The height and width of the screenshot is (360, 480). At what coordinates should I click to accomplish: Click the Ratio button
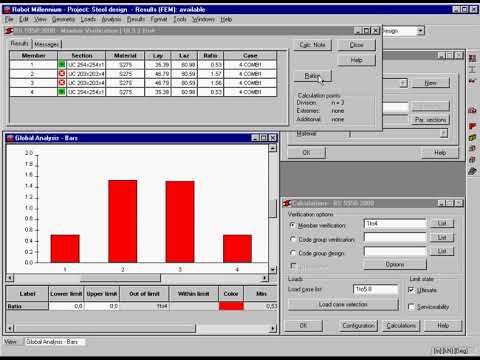312,76
